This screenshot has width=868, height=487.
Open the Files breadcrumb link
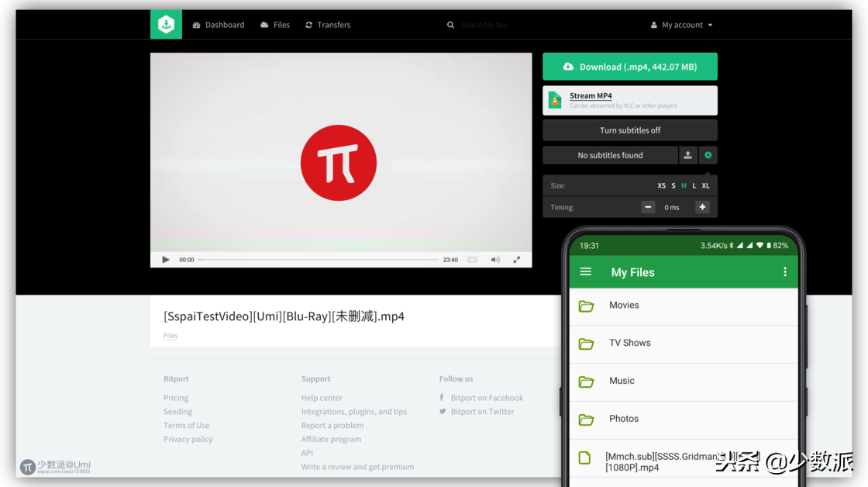click(x=170, y=335)
